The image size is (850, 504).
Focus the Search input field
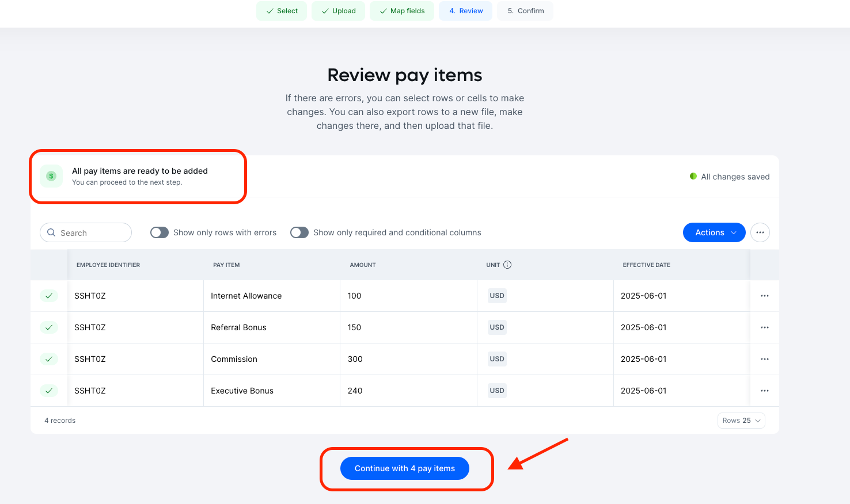(x=86, y=232)
